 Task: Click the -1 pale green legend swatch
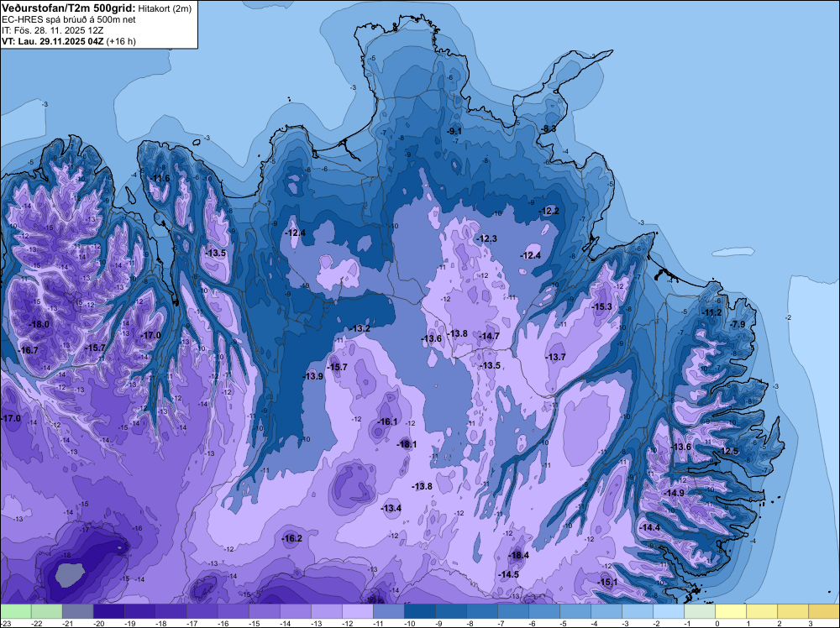(x=699, y=611)
